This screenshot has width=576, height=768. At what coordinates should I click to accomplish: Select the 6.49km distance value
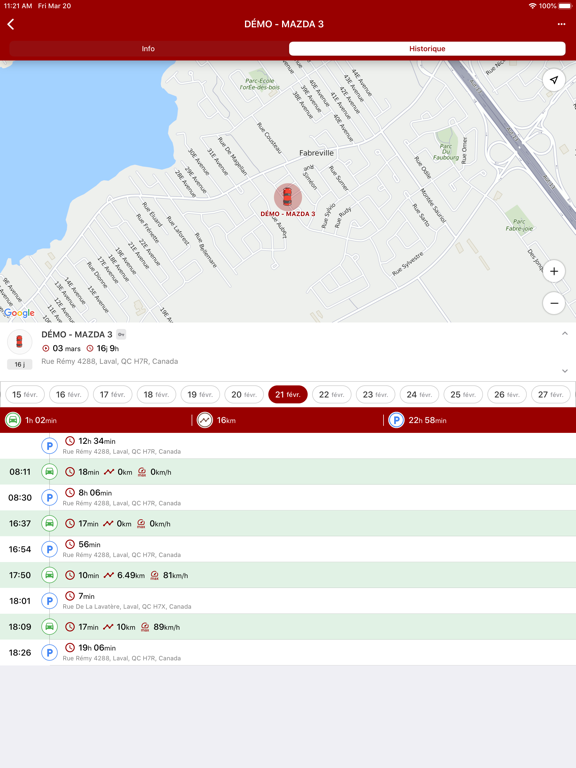131,575
